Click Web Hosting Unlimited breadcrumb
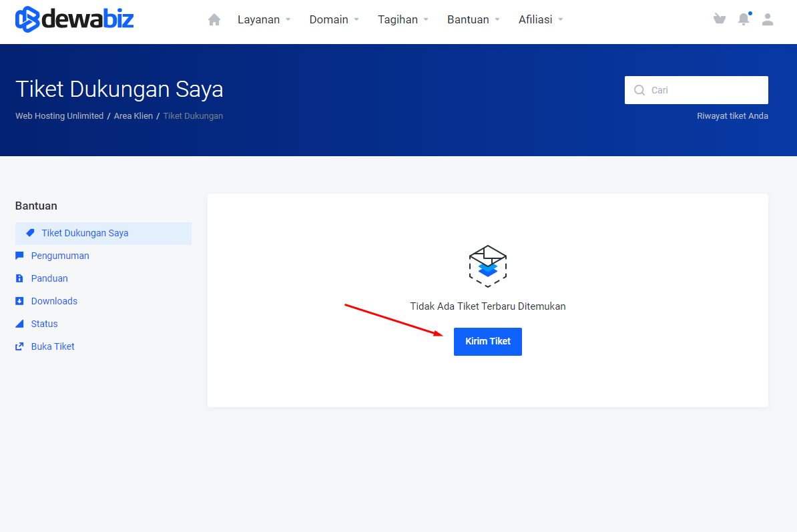Viewport: 797px width, 532px height. [x=59, y=116]
